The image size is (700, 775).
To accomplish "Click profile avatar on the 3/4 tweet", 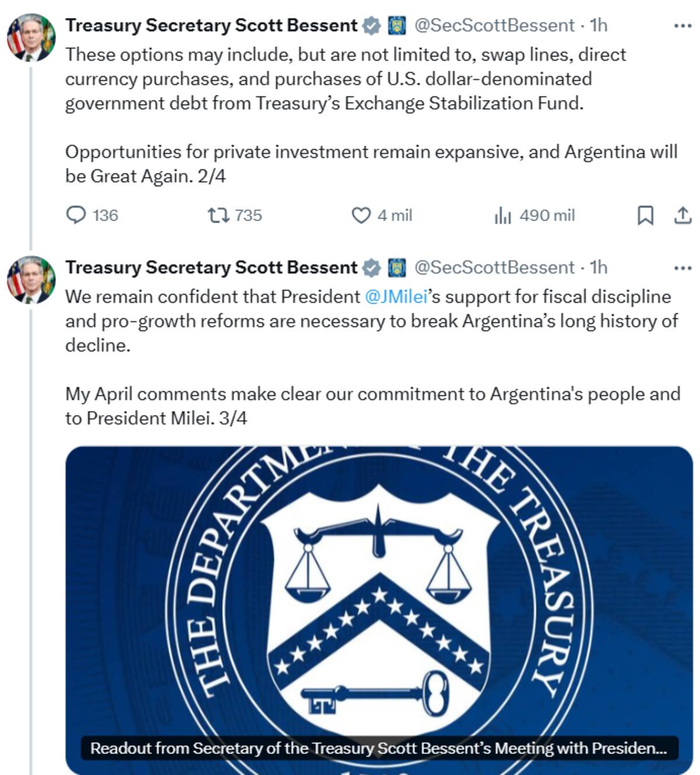I will (32, 280).
